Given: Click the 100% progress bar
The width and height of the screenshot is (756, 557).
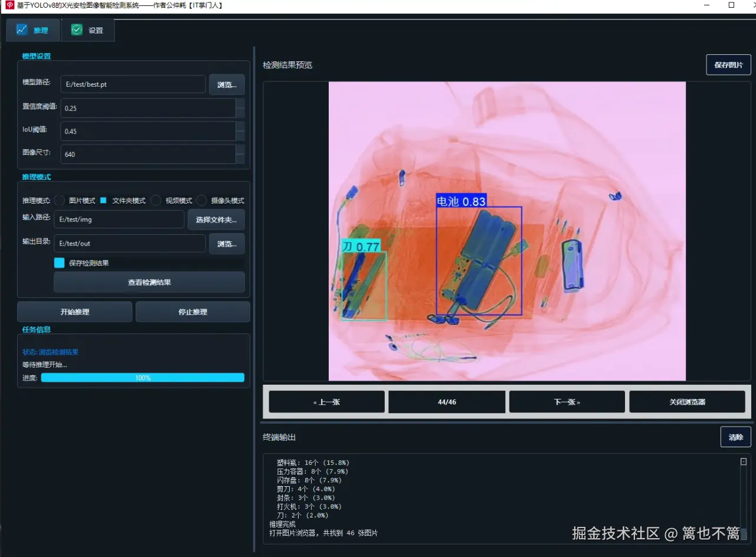Looking at the screenshot, I should 143,378.
